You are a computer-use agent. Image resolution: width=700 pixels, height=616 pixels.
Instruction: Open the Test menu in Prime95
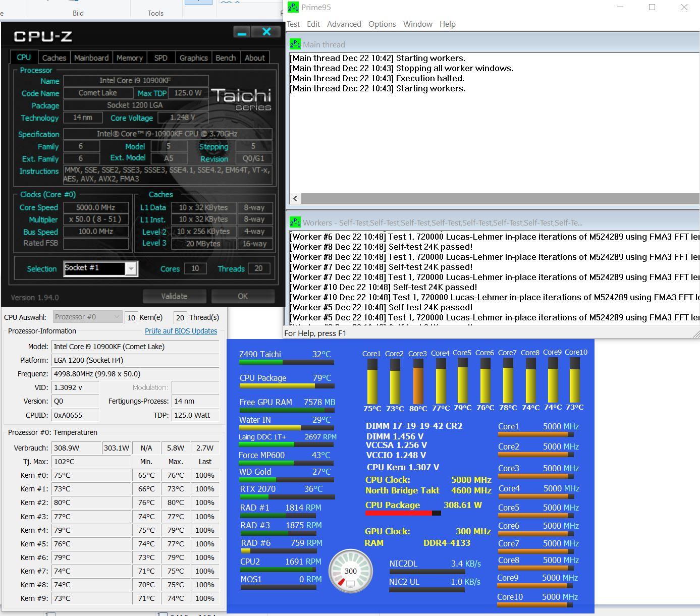293,24
